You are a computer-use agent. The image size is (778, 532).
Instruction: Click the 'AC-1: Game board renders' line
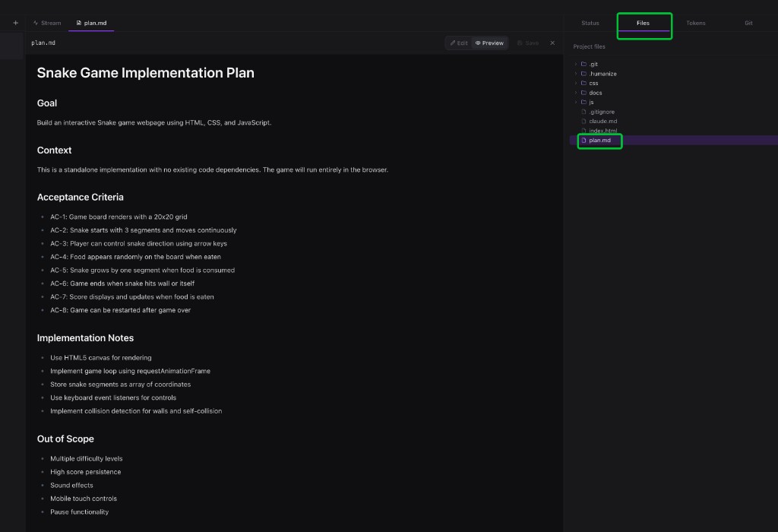coord(119,217)
